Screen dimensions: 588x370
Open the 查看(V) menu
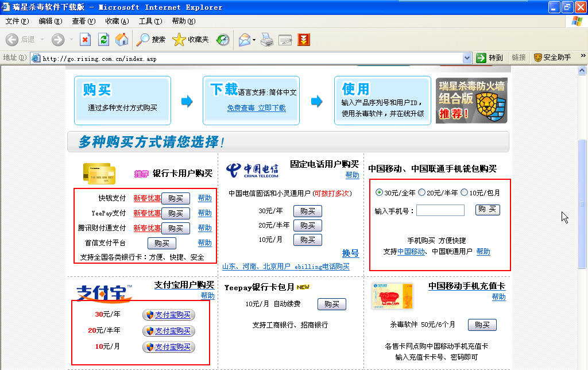[84, 21]
